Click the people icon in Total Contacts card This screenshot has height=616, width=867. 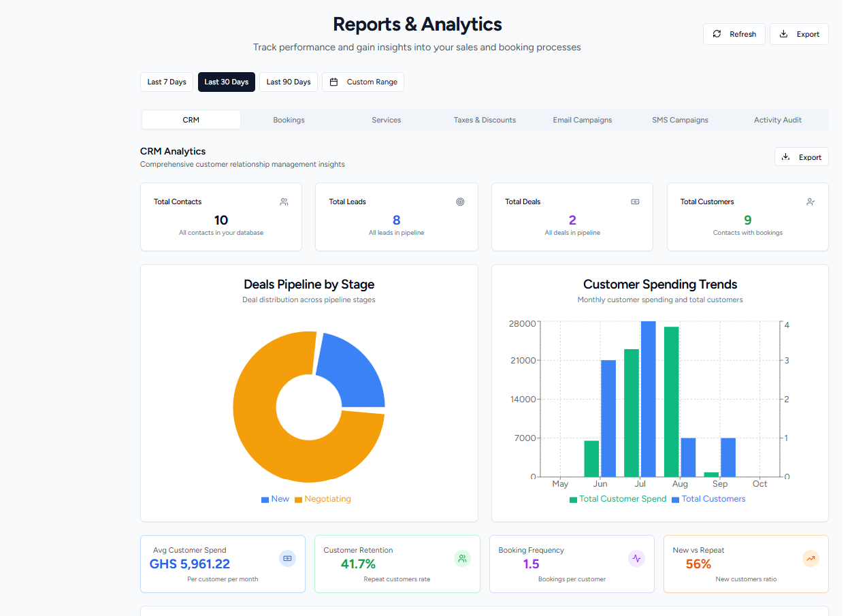pyautogui.click(x=284, y=201)
